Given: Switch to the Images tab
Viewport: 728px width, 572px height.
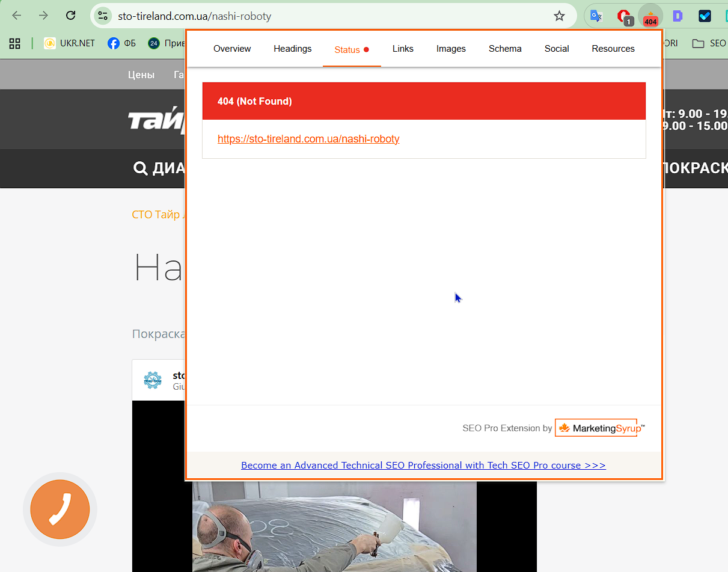Looking at the screenshot, I should [451, 49].
